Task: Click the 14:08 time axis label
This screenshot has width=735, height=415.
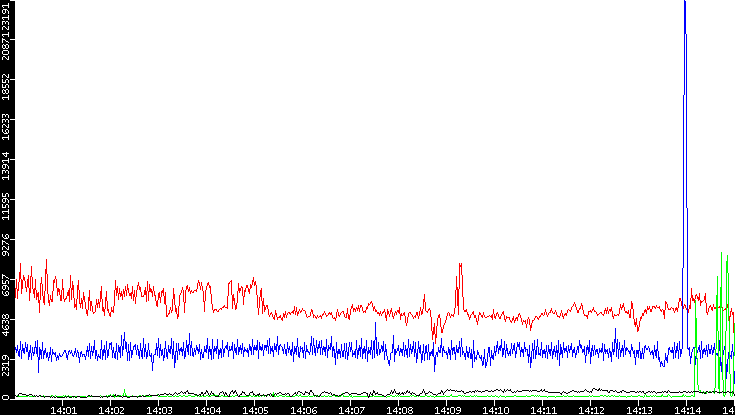Action: point(398,410)
